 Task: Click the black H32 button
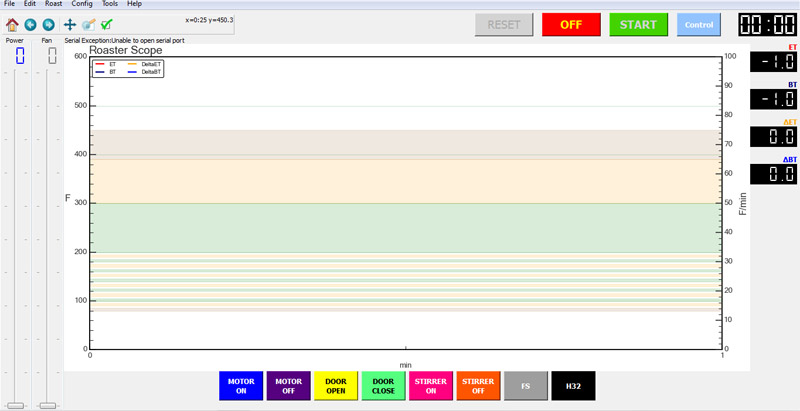[573, 386]
